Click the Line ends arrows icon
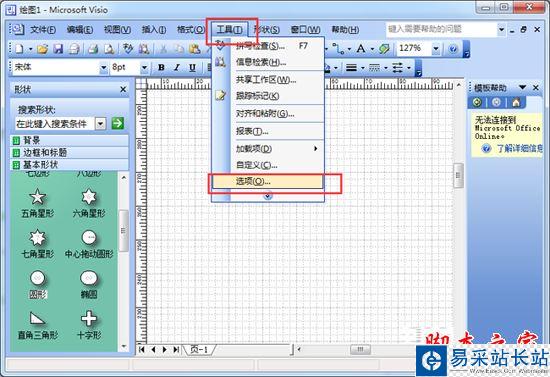The width and height of the screenshot is (550, 377). point(398,67)
